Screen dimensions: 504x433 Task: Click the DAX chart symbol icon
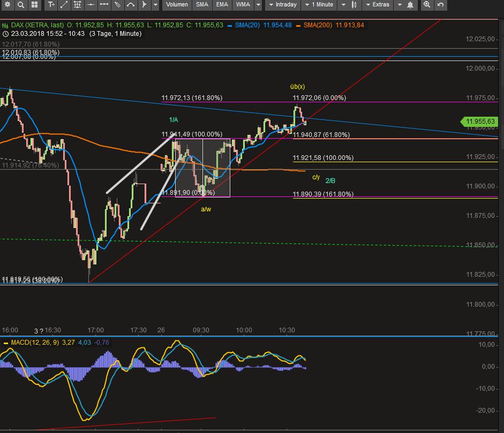point(5,25)
